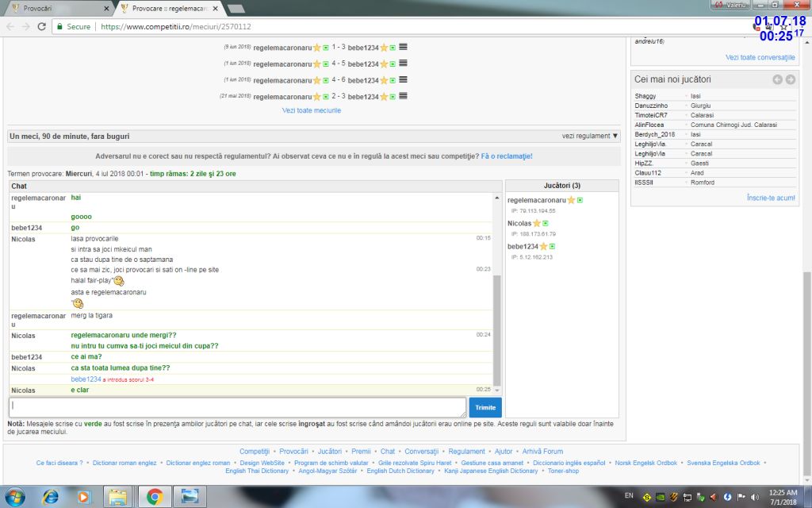Click 'Înscrie-te acum!' link
Image resolution: width=812 pixels, height=508 pixels.
(771, 198)
